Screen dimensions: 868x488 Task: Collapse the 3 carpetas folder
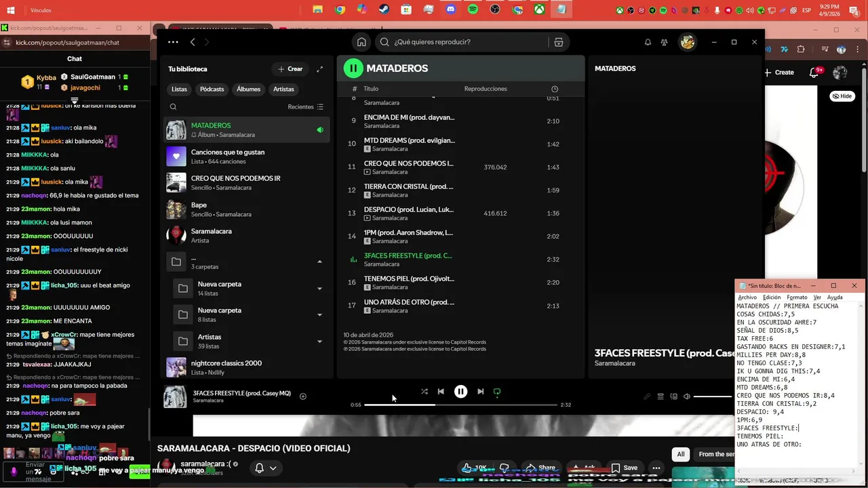tap(319, 262)
